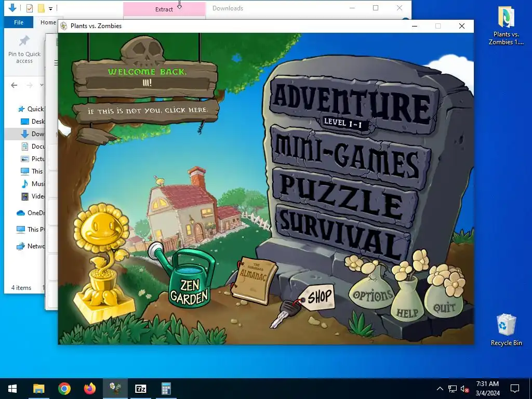Viewport: 532px width, 399px height.
Task: Open the Home tab in File Explorer
Action: [48, 22]
